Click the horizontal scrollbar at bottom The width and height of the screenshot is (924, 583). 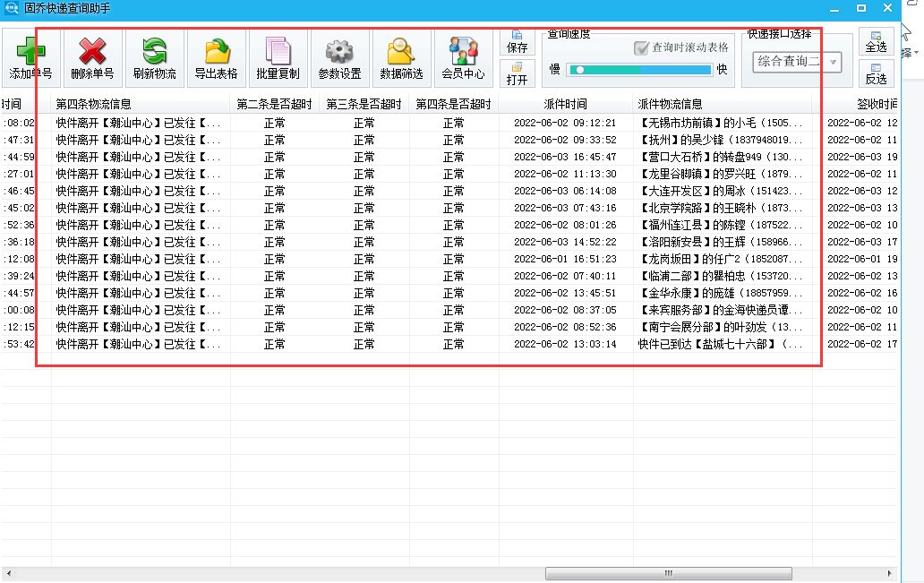[668, 572]
